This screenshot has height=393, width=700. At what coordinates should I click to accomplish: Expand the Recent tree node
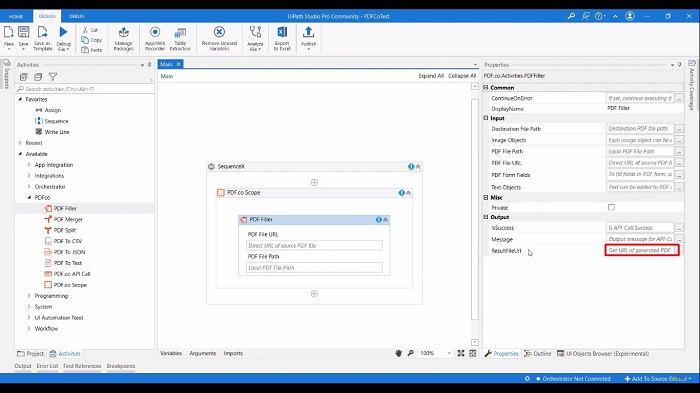pyautogui.click(x=20, y=143)
